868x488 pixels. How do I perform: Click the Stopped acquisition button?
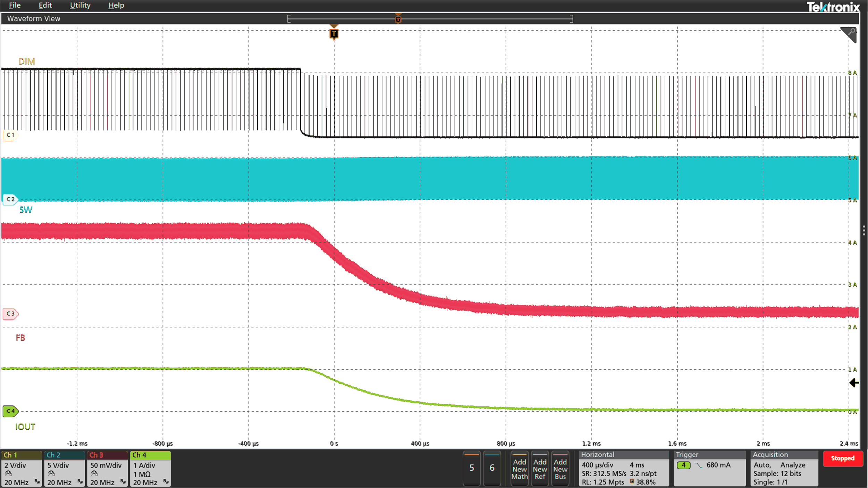click(843, 459)
